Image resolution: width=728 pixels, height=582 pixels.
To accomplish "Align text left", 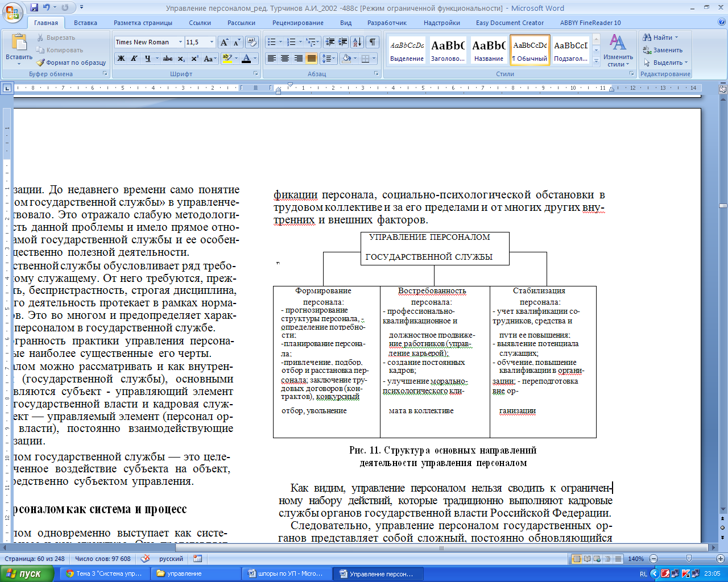I will coord(272,59).
